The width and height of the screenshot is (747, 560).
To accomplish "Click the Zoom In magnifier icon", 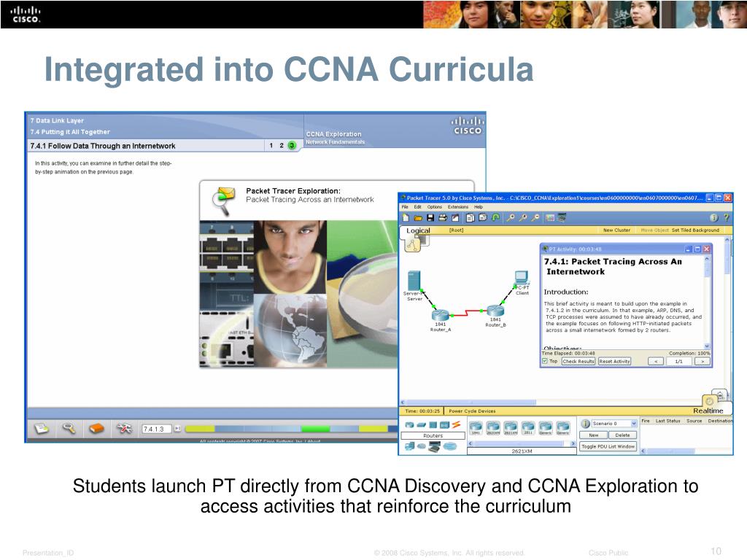I will click(x=510, y=217).
